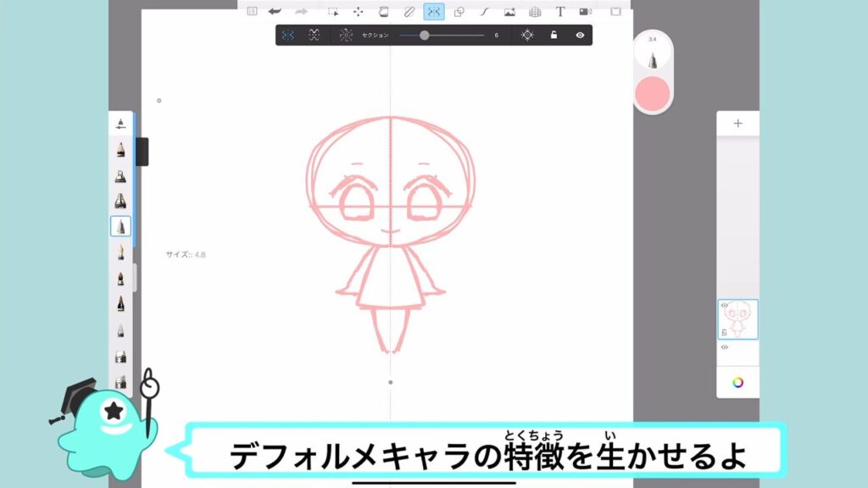The width and height of the screenshot is (868, 488).
Task: Open the main menu list icon
Action: tap(252, 12)
